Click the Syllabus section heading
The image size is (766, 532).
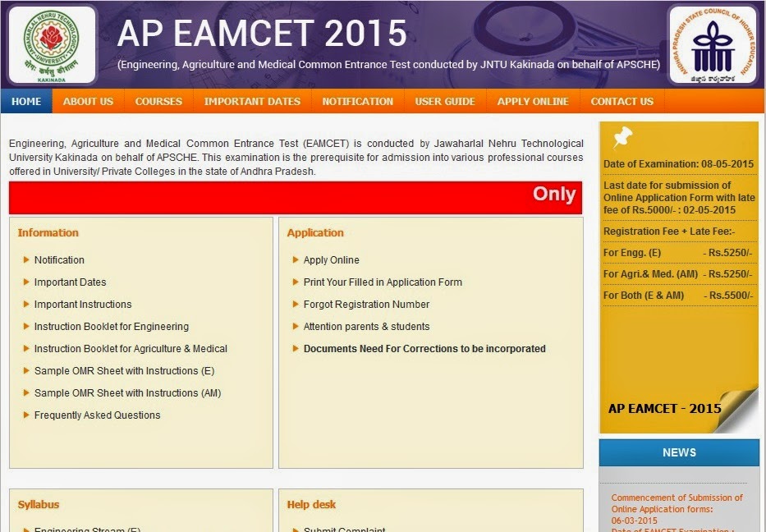(38, 504)
